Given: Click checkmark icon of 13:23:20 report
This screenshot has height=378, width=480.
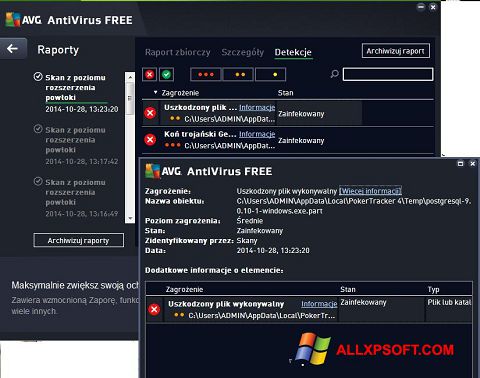Looking at the screenshot, I should [x=38, y=77].
